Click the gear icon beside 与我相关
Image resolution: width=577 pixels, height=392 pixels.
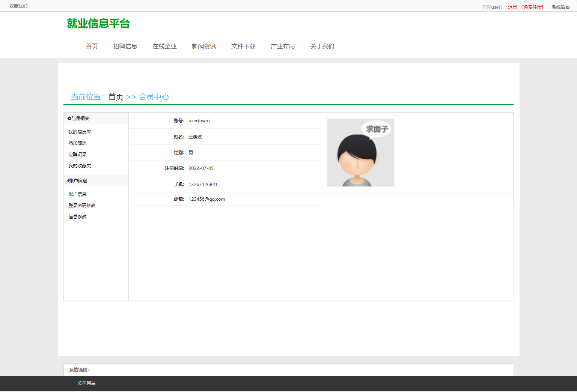click(69, 118)
